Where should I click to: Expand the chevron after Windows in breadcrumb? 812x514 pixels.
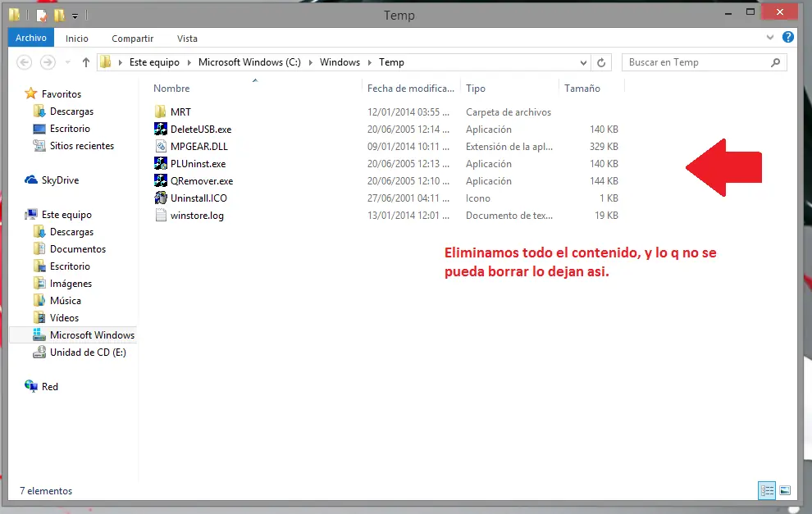370,62
